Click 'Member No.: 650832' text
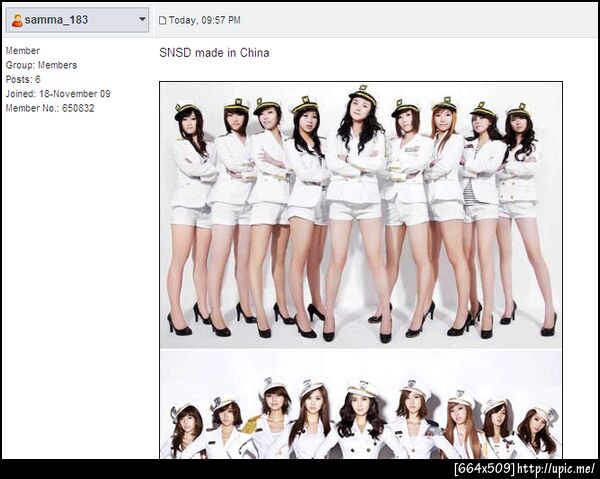Viewport: 600px width, 479px height. pyautogui.click(x=50, y=108)
